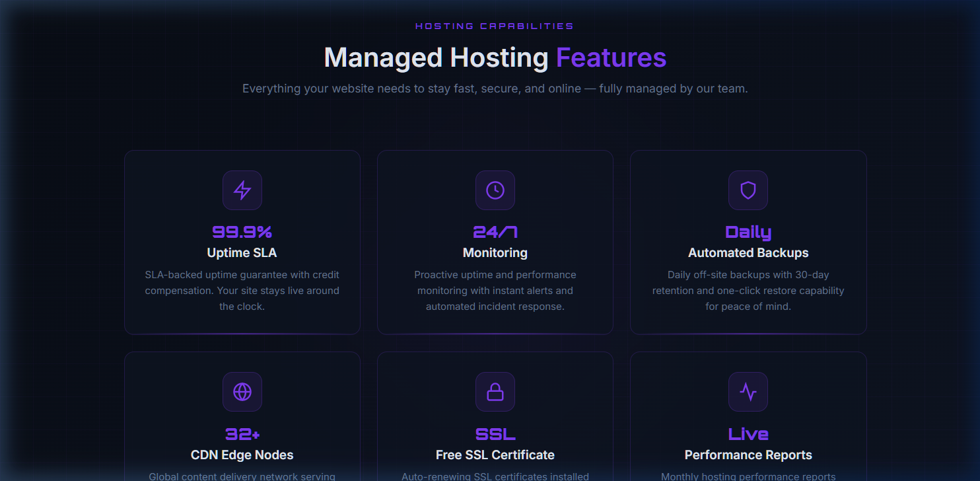980x481 pixels.
Task: Click the 'CDN Edge Nodes' card title
Action: 242,455
